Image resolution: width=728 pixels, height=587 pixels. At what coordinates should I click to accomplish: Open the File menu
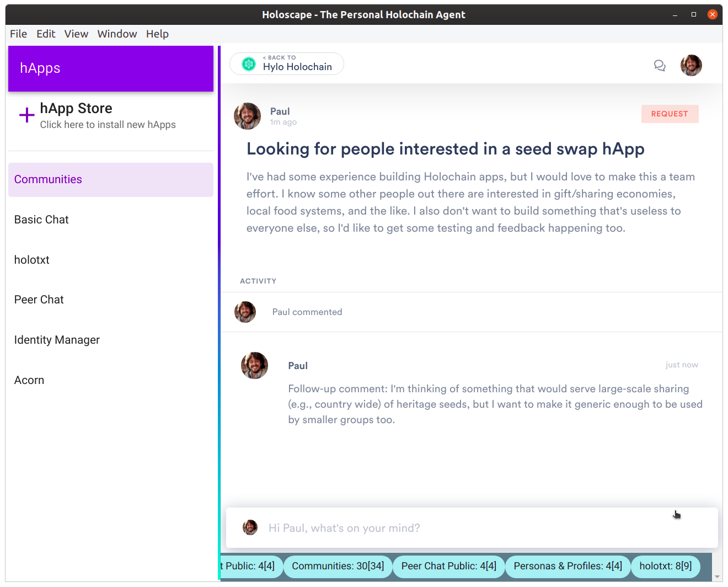18,34
